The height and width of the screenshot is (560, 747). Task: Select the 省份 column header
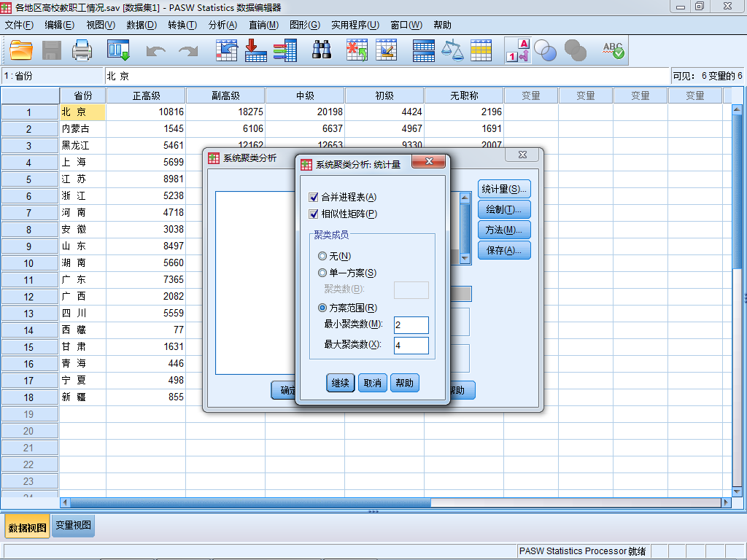pyautogui.click(x=83, y=96)
